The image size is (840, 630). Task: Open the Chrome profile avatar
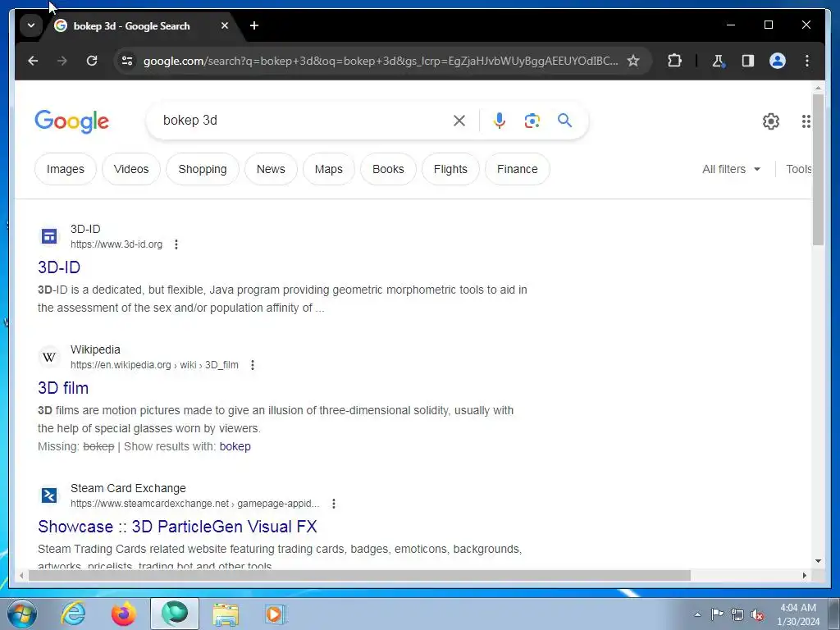778,61
